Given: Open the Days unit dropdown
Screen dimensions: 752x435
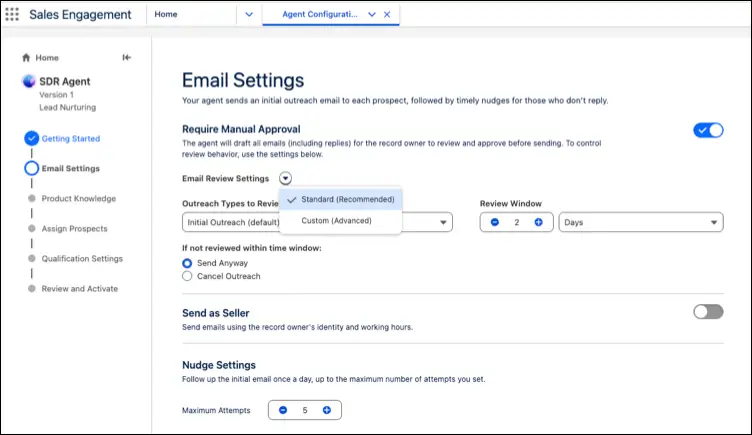Looking at the screenshot, I should pos(641,222).
